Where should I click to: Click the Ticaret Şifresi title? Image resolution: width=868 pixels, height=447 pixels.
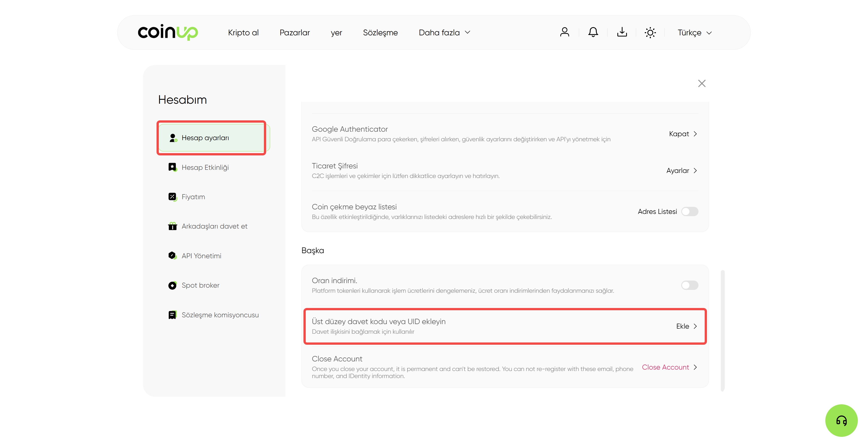(x=334, y=166)
